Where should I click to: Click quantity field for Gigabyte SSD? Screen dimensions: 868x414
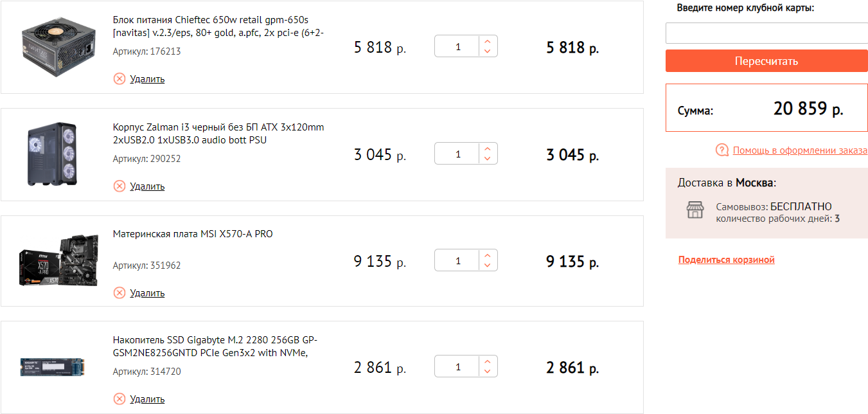pos(457,367)
